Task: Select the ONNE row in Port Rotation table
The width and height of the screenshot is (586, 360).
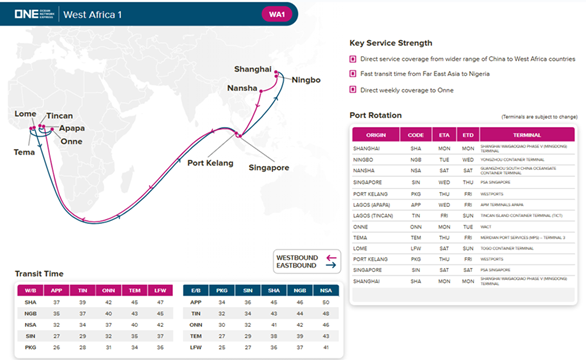Action: click(463, 227)
